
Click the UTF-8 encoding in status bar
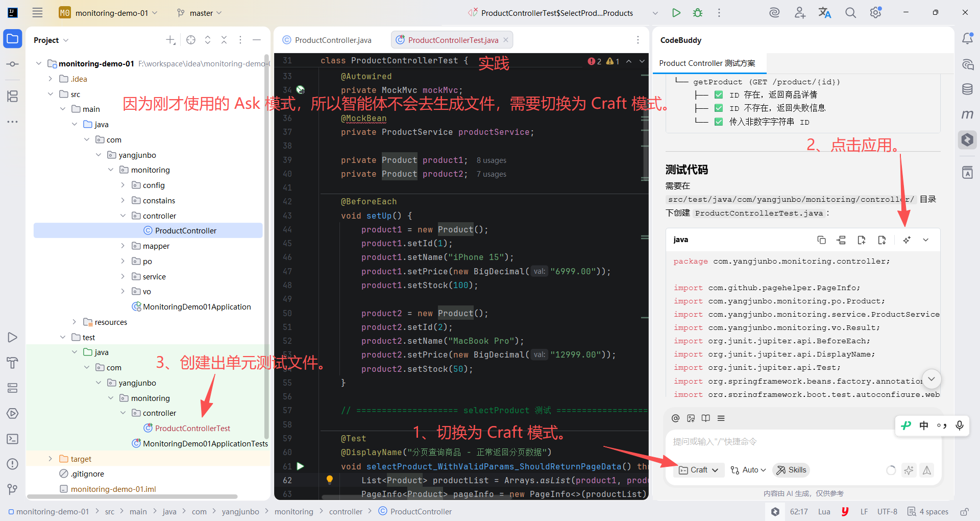click(x=887, y=512)
